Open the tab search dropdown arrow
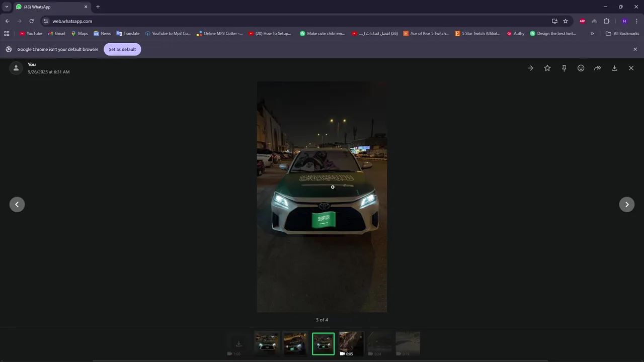The height and width of the screenshot is (362, 644). point(7,7)
